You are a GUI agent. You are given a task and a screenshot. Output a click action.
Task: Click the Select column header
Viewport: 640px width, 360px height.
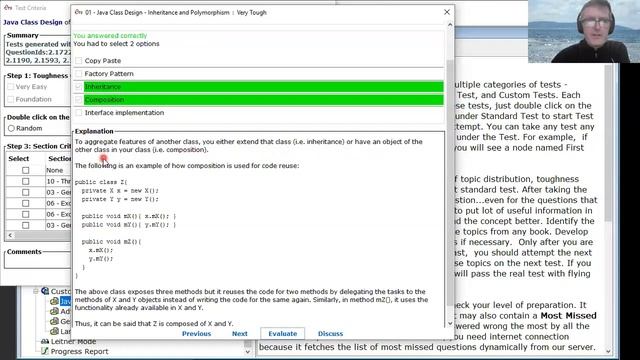19,158
